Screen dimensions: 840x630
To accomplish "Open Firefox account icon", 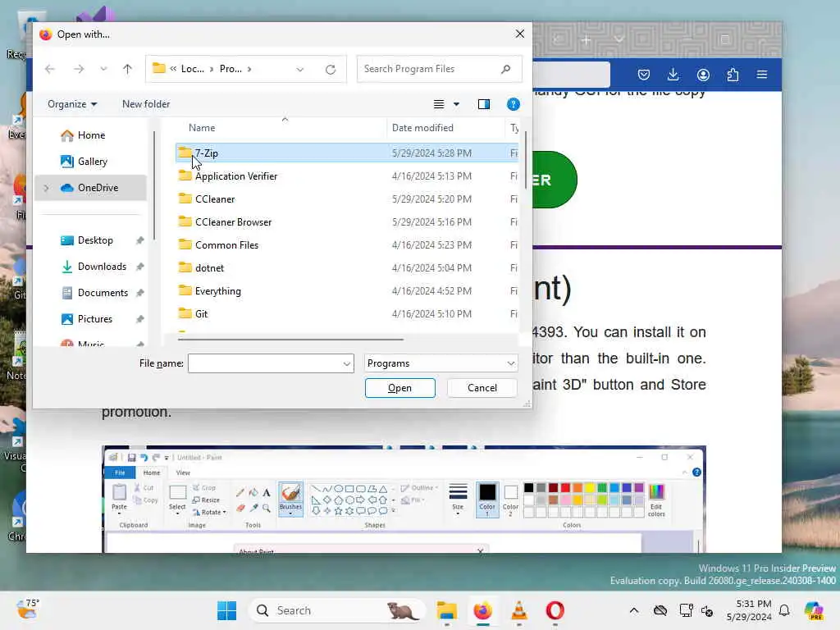I will 703,75.
